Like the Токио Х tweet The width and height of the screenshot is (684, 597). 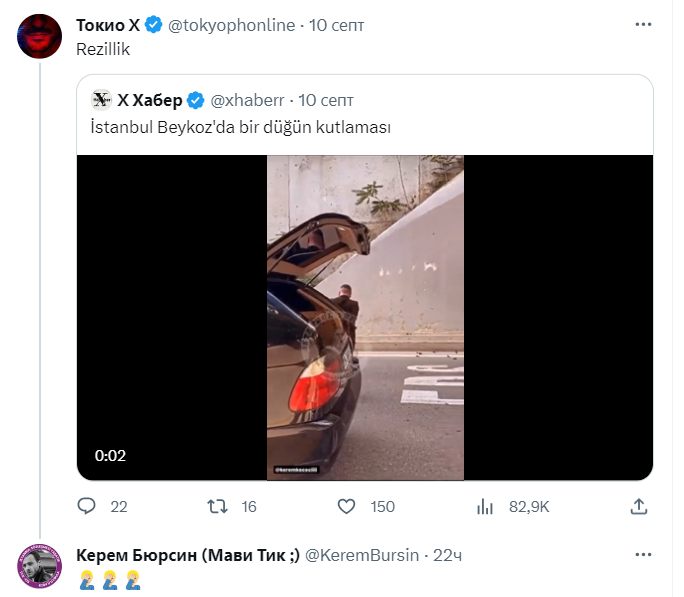point(347,507)
